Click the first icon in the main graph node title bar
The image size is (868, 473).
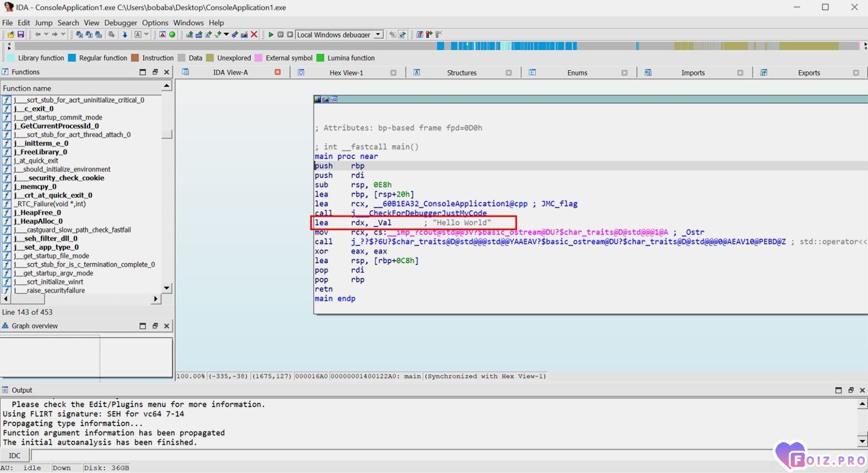pyautogui.click(x=317, y=99)
